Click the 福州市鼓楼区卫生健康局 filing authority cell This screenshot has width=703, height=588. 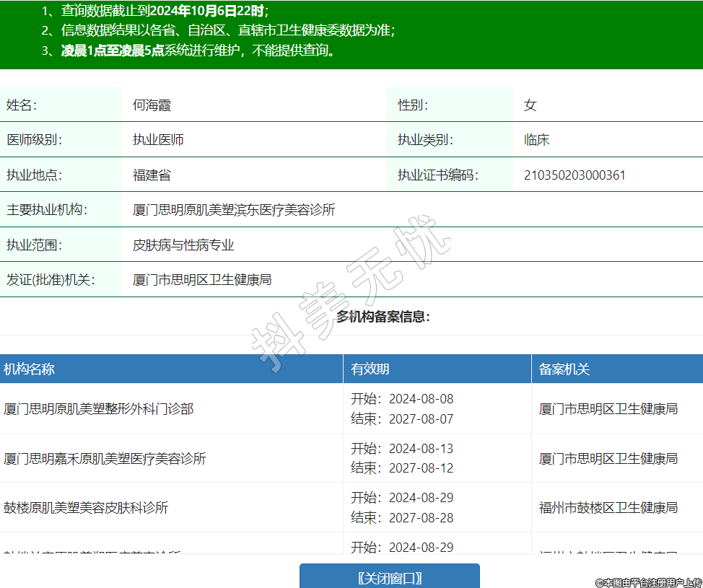(608, 508)
